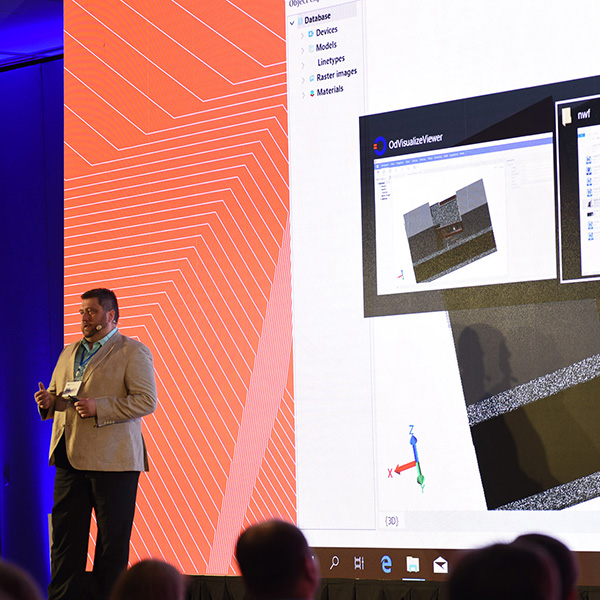
Task: Switch to the OdVisualizeViewer window thumbnail
Action: (466, 214)
